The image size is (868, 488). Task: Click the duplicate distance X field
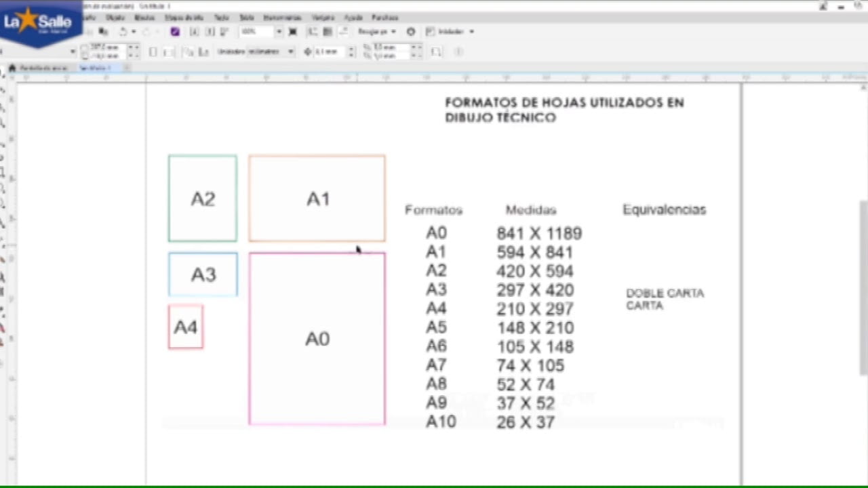(391, 47)
